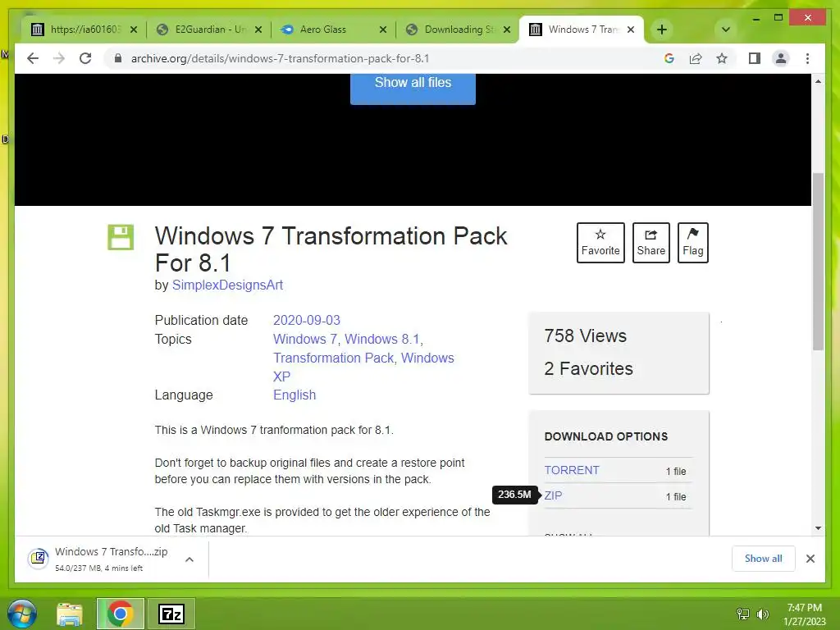840x630 pixels.
Task: Open the Chrome three-dot menu
Action: pos(807,58)
